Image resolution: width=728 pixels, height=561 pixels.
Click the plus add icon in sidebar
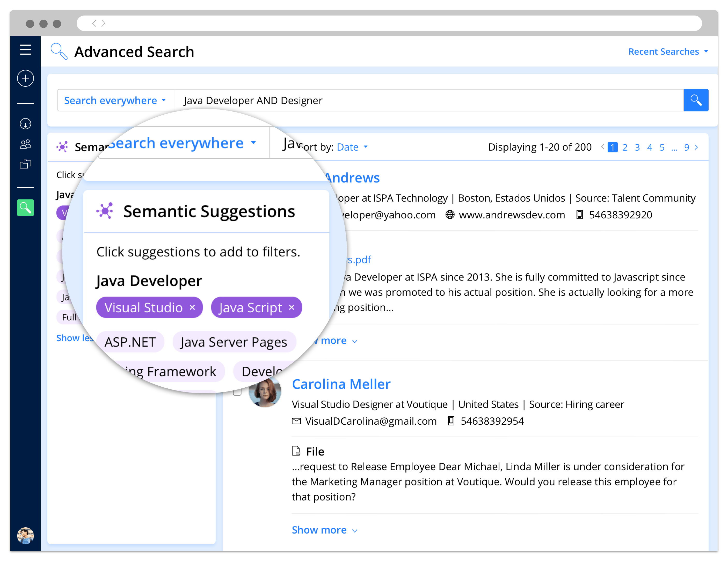pos(25,78)
